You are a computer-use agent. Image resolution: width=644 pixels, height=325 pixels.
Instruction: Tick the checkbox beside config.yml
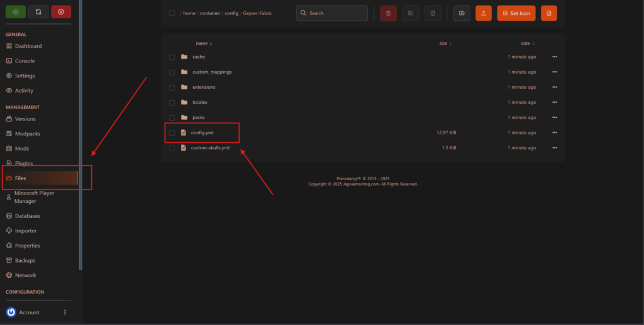(172, 133)
